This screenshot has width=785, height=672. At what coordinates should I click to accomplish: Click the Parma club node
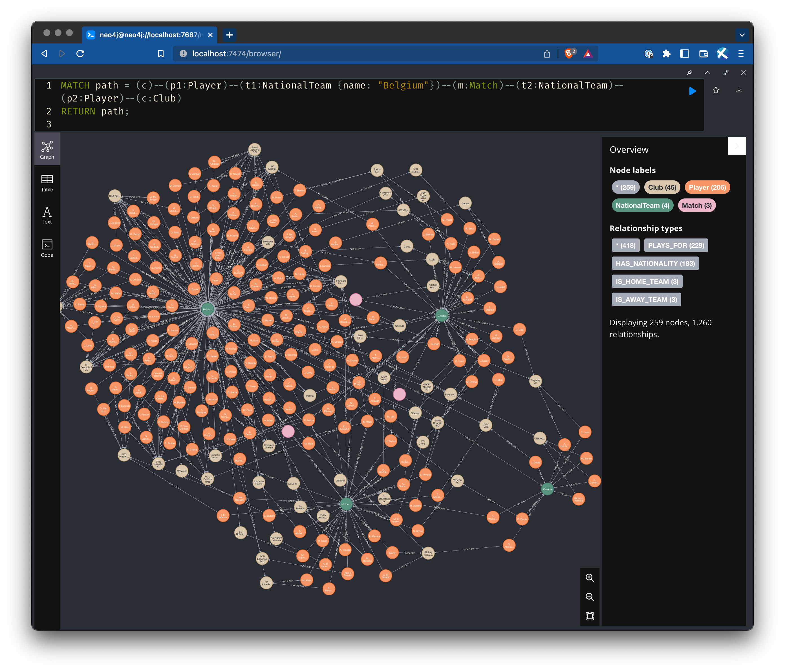(310, 395)
